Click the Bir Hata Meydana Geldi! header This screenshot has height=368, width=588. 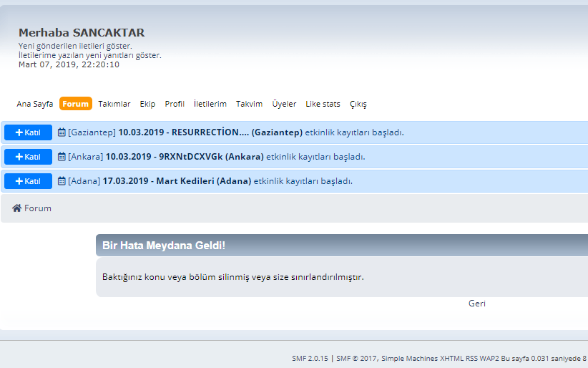[164, 245]
